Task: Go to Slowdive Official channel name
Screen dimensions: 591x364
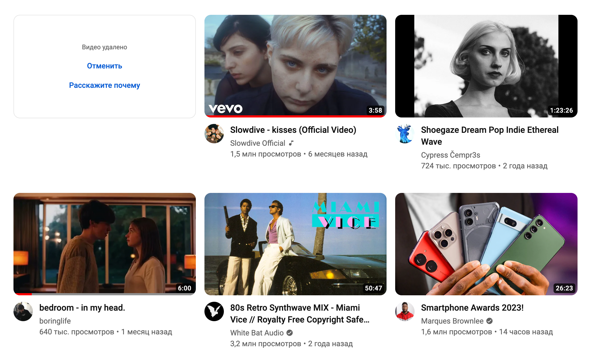Action: [x=258, y=143]
